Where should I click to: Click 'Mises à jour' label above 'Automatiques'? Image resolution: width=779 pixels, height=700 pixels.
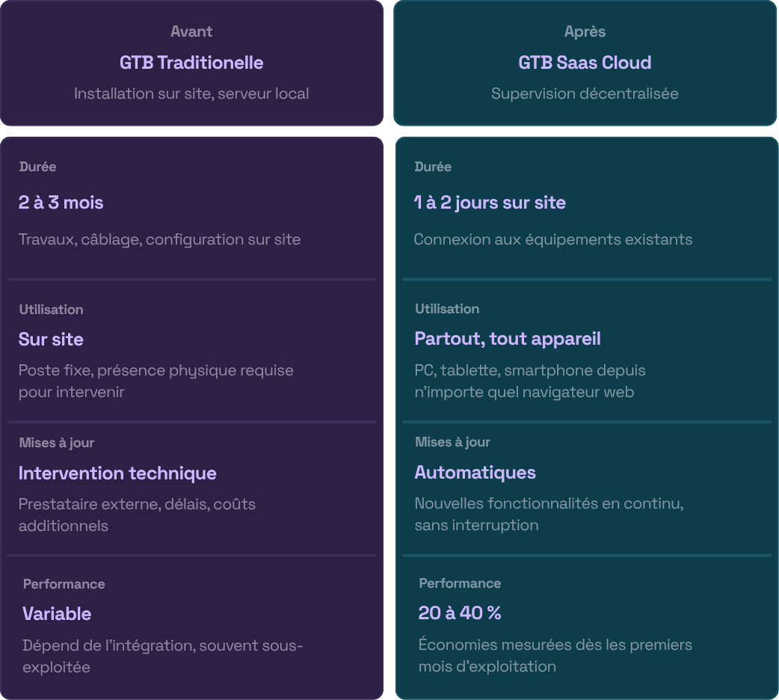tap(452, 443)
